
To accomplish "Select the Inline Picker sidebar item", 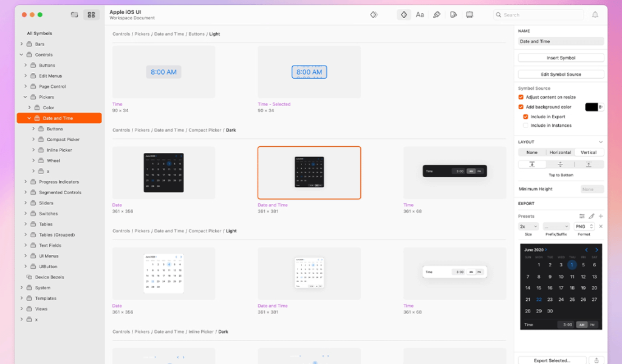I will tap(59, 150).
